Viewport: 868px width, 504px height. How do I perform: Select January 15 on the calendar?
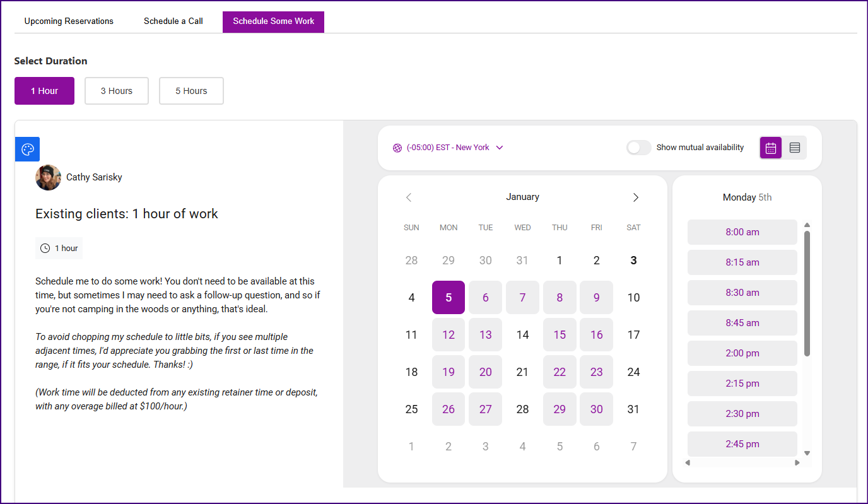pyautogui.click(x=560, y=335)
